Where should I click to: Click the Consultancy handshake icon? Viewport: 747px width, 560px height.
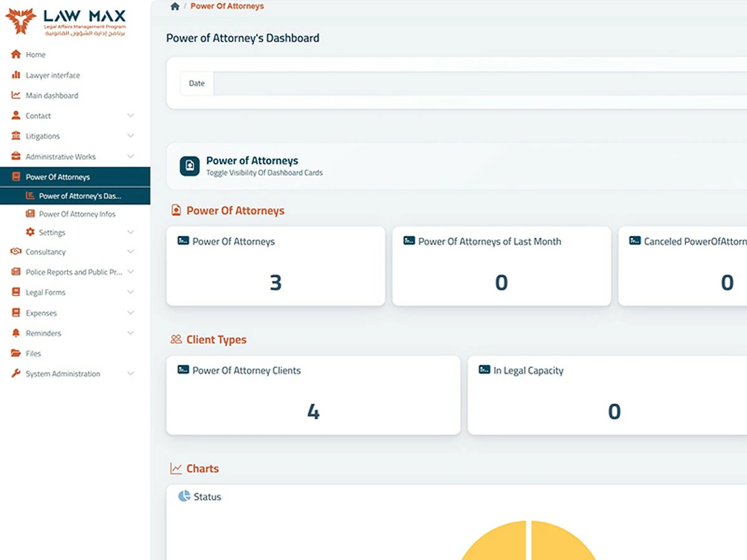pyautogui.click(x=16, y=251)
